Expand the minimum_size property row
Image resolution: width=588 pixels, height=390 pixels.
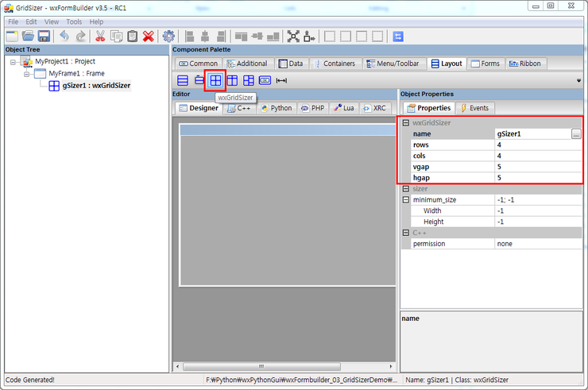pyautogui.click(x=406, y=200)
